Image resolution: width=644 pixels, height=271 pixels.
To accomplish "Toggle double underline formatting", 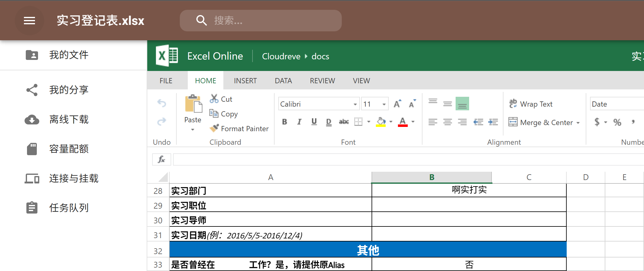I will (x=329, y=122).
